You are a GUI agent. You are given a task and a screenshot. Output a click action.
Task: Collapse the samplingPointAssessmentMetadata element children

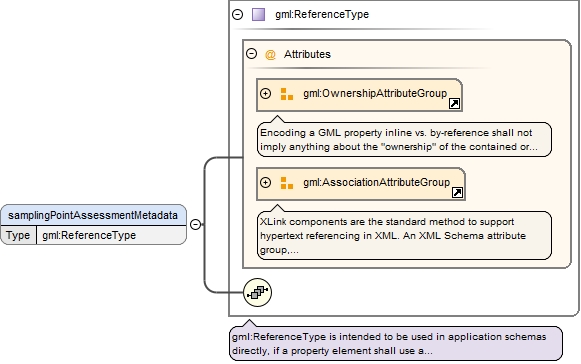[195, 224]
